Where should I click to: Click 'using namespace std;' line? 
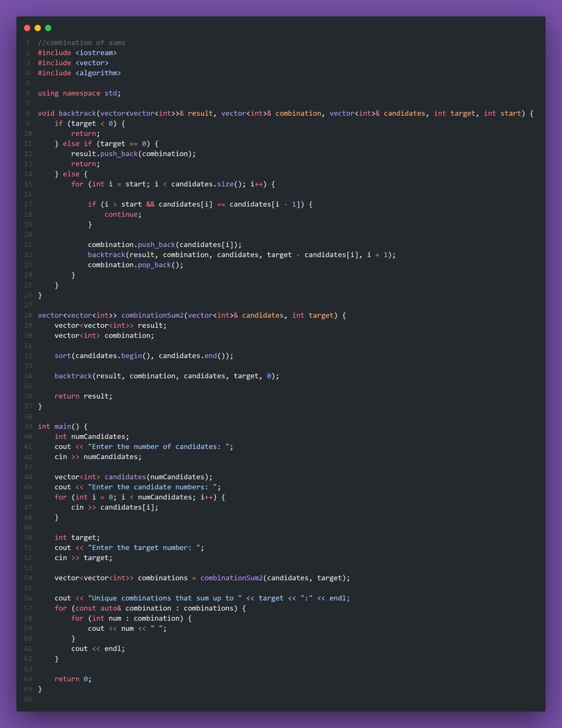pos(80,93)
